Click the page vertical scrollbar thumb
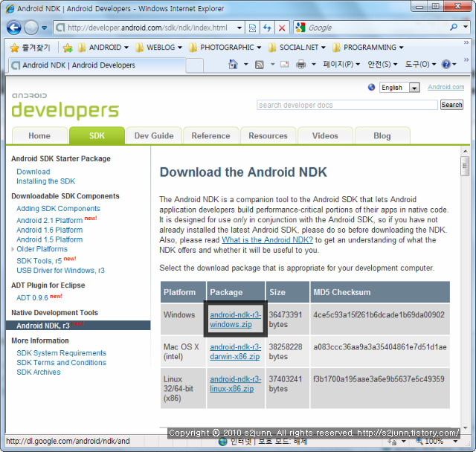Screen dimensions: 476x452 pos(465,166)
